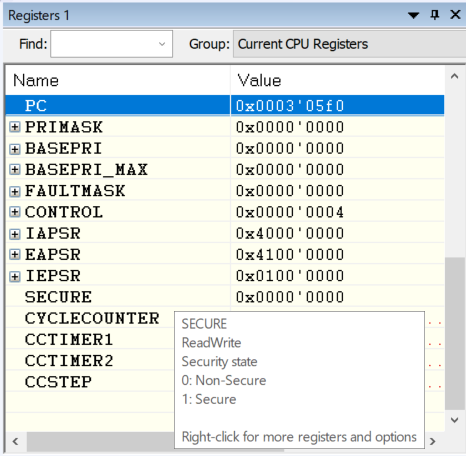Select the CCTIMER1 register row
The height and width of the screenshot is (456, 466).
coord(90,340)
